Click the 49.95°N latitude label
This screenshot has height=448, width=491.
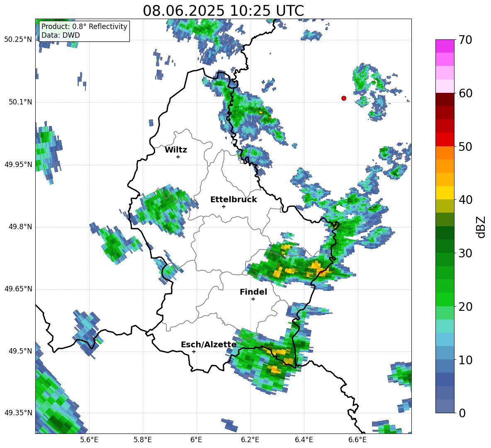(18, 165)
